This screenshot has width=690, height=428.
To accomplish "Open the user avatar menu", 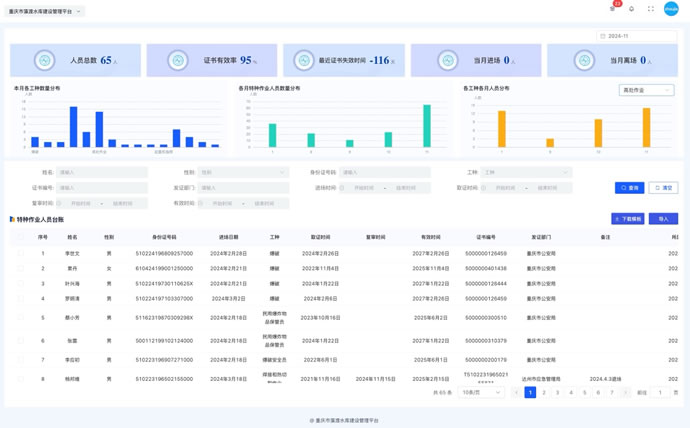I will [671, 9].
